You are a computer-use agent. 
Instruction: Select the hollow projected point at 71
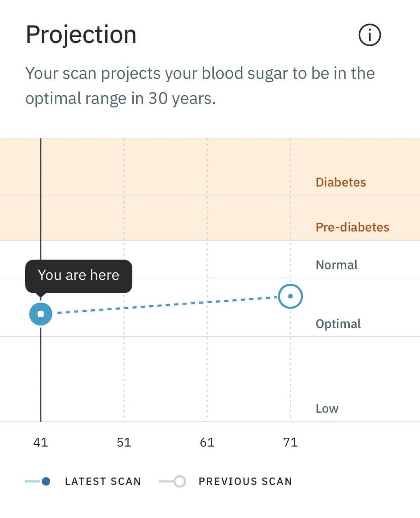coord(290,296)
